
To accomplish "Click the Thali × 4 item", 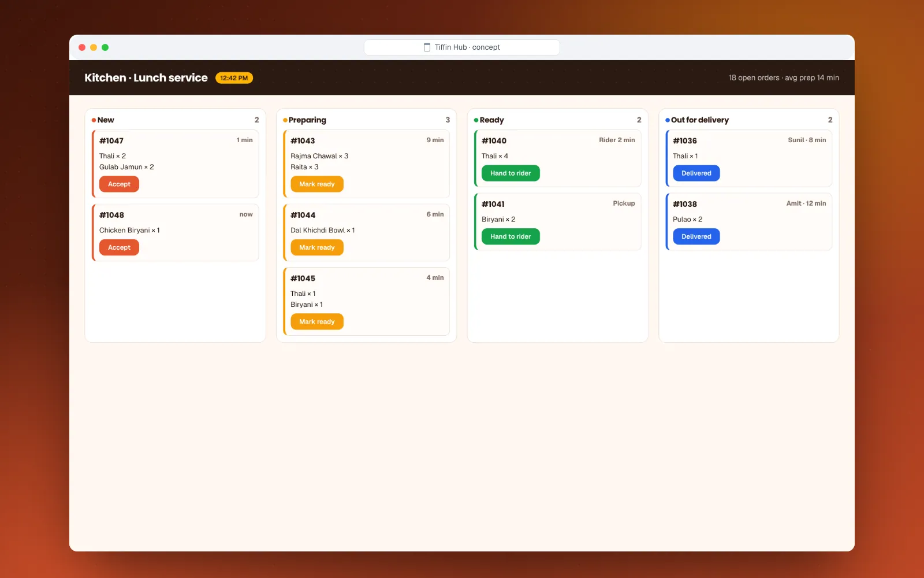I will tap(495, 156).
